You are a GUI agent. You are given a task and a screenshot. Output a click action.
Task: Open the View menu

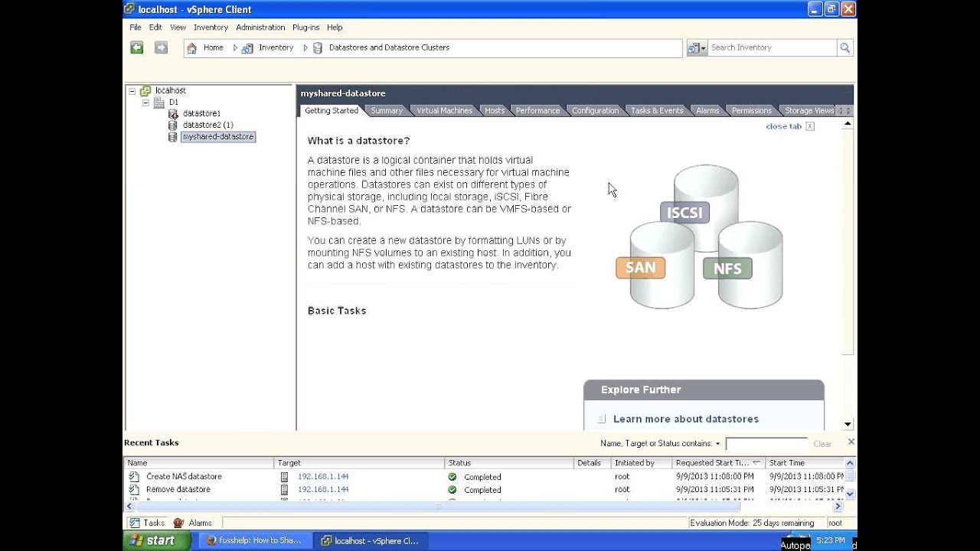178,28
